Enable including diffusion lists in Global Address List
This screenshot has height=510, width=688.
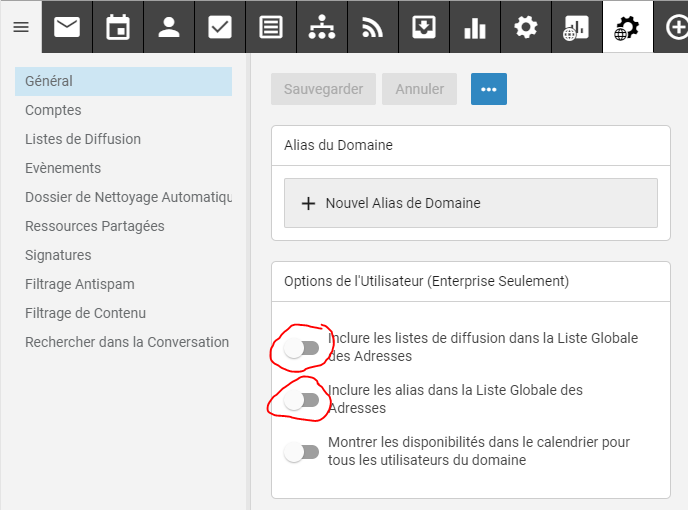301,348
